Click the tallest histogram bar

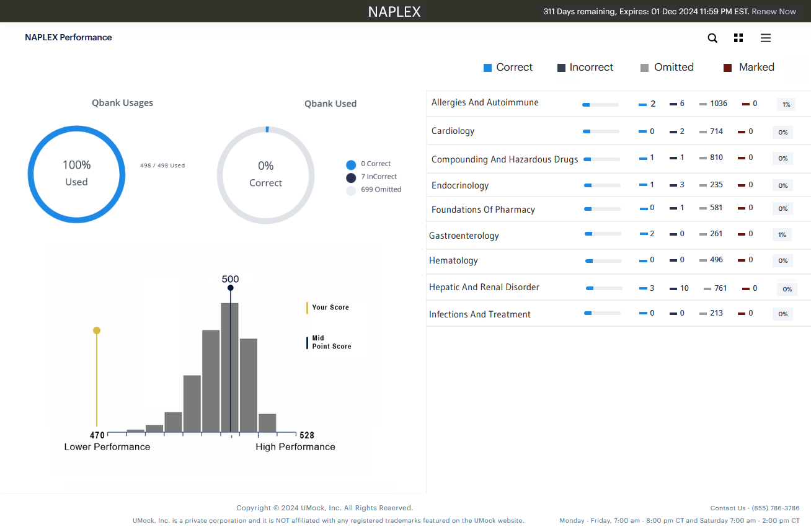[x=229, y=367]
